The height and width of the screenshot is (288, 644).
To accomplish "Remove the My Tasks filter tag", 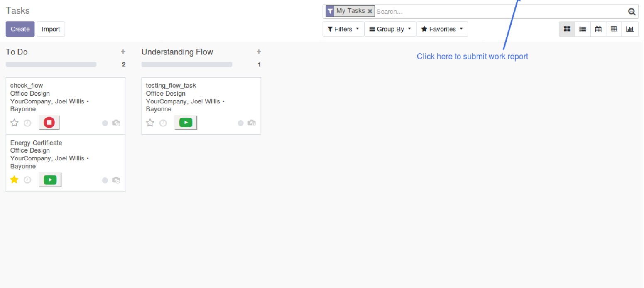I will pyautogui.click(x=370, y=11).
